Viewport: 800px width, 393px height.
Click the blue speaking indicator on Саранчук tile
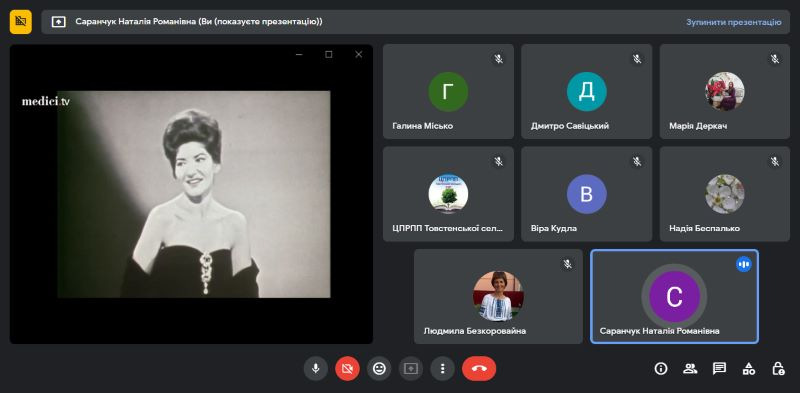[744, 264]
